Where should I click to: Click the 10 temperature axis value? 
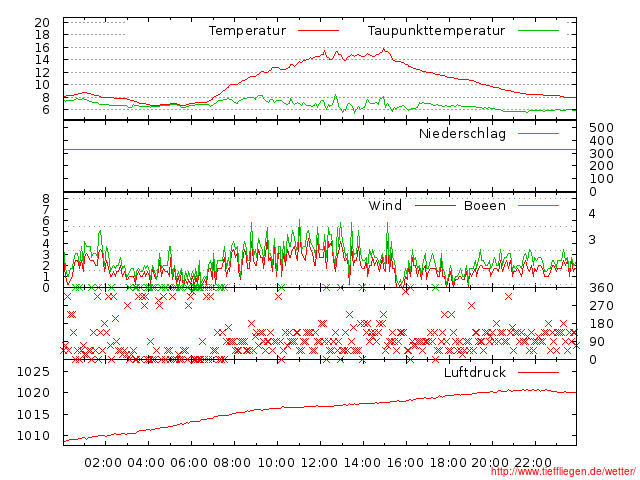42,85
